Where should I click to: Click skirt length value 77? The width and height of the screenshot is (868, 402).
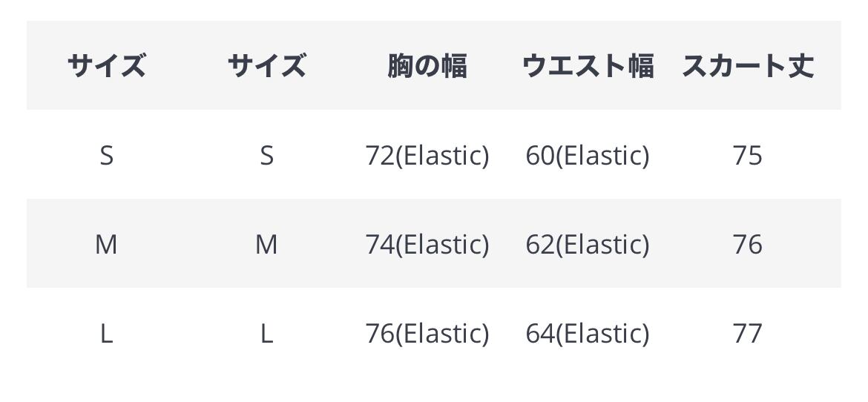tap(747, 333)
